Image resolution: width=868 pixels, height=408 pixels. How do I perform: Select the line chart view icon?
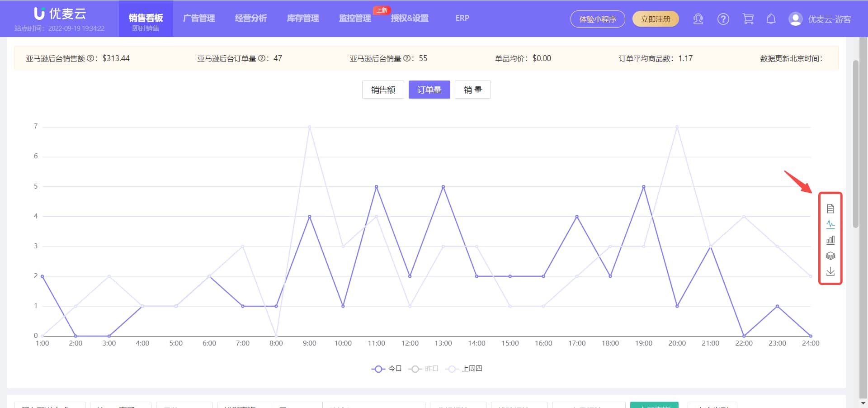click(830, 224)
